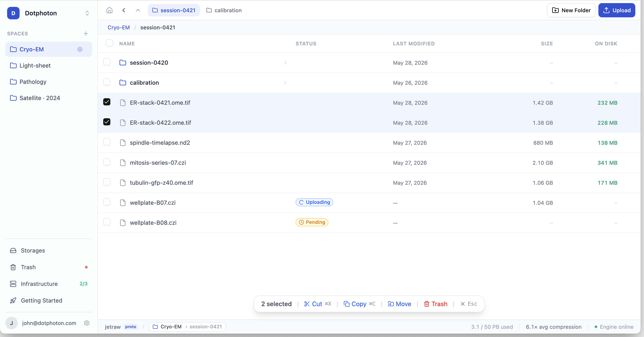644x337 pixels.
Task: Copy the selected files
Action: (x=359, y=304)
